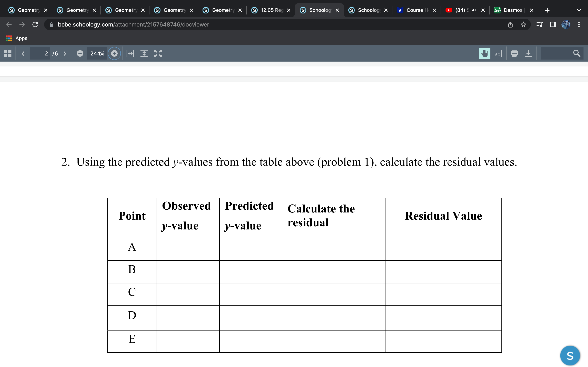Open the page thumbnail grid view
This screenshot has height=367, width=588.
[x=7, y=53]
